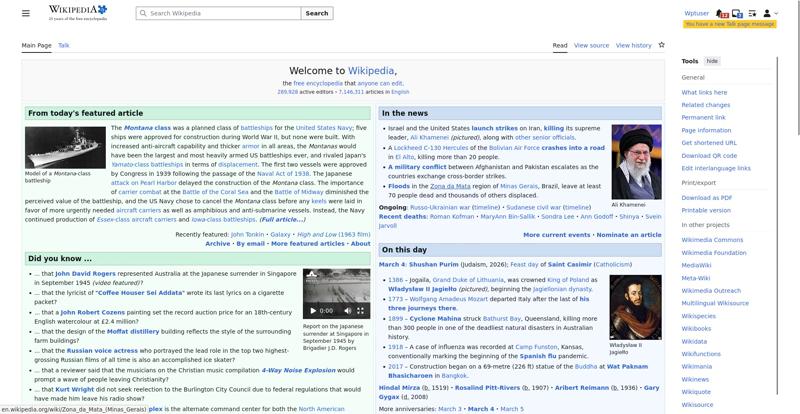Open the new Talk page message notice
The height and width of the screenshot is (414, 800).
click(x=730, y=23)
